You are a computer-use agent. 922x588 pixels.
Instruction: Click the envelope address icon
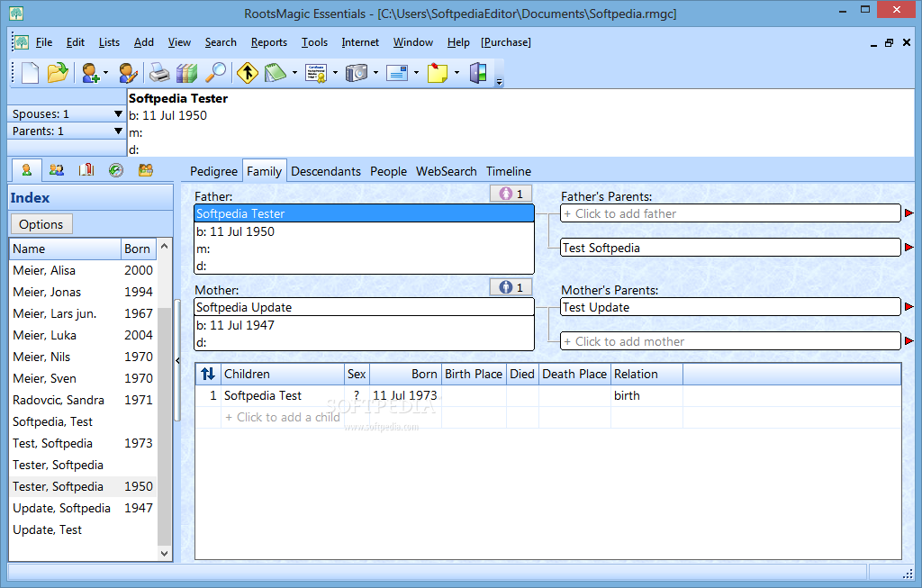[x=397, y=73]
